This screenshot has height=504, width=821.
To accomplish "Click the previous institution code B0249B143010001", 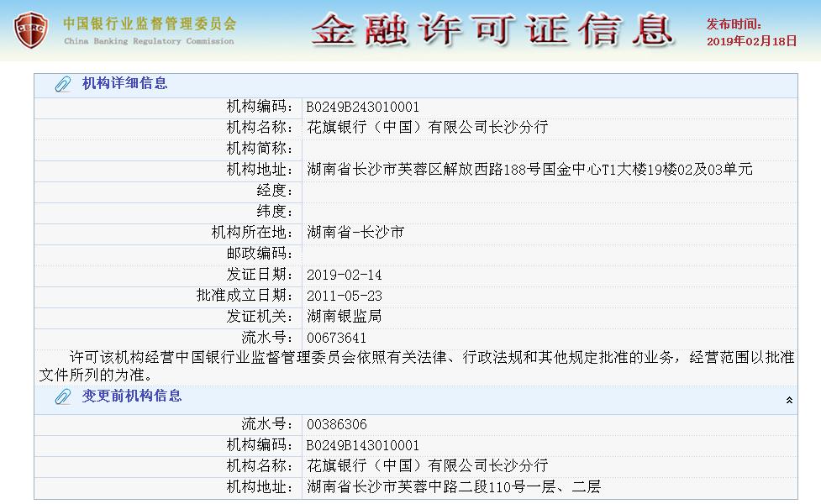I will [x=363, y=445].
